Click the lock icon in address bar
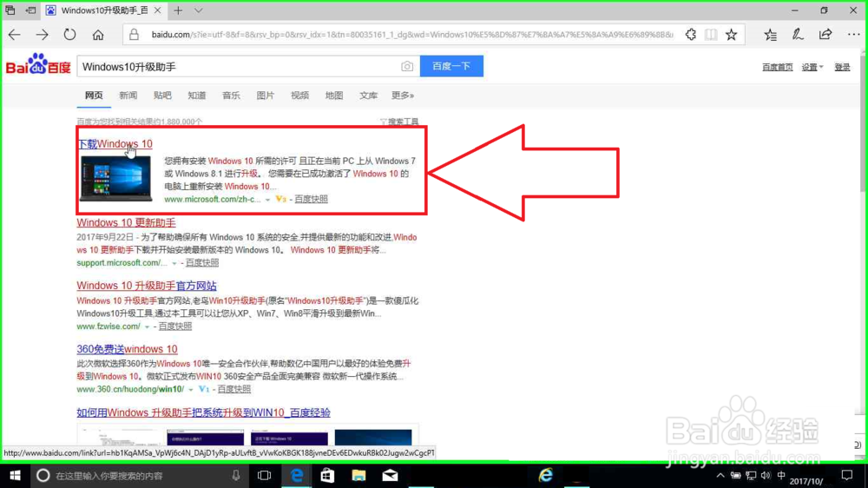This screenshot has width=868, height=488. 134,35
